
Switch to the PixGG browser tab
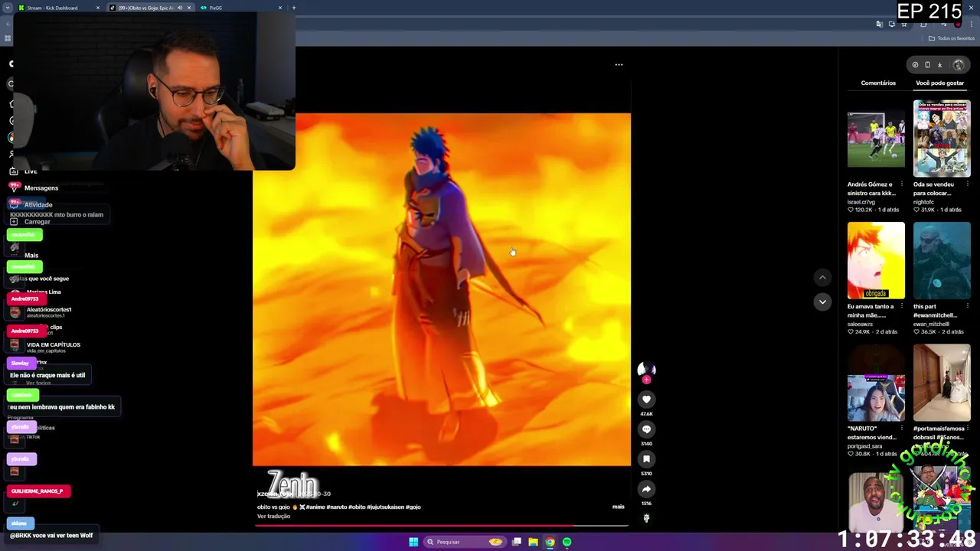point(240,8)
